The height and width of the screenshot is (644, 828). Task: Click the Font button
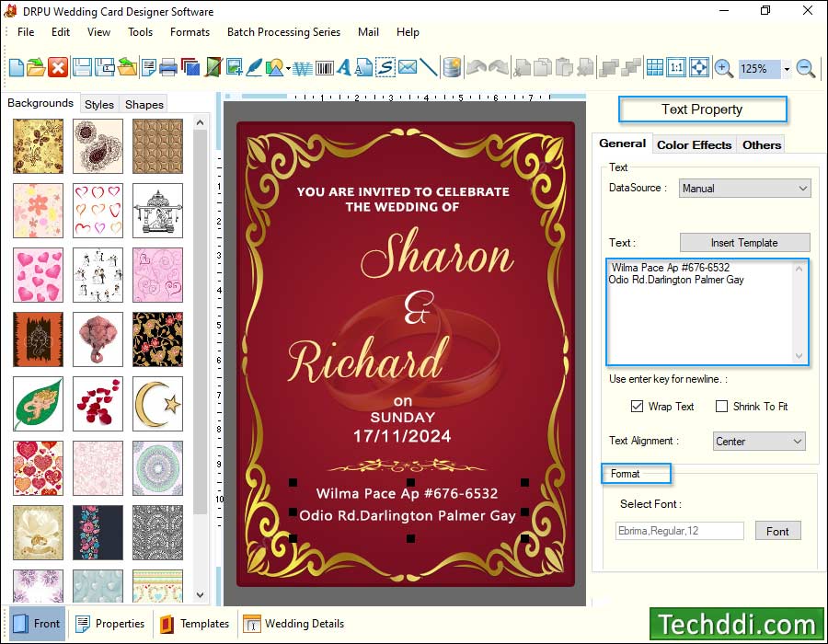point(777,531)
